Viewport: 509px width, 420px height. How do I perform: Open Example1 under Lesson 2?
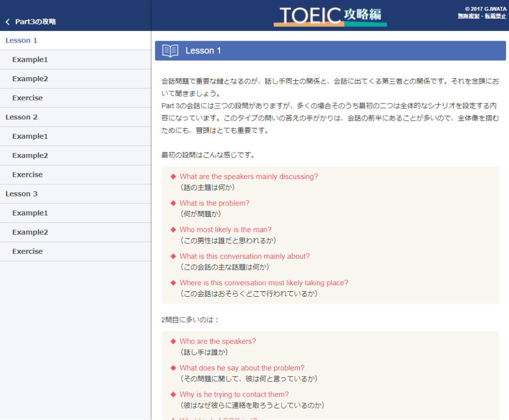coord(30,136)
